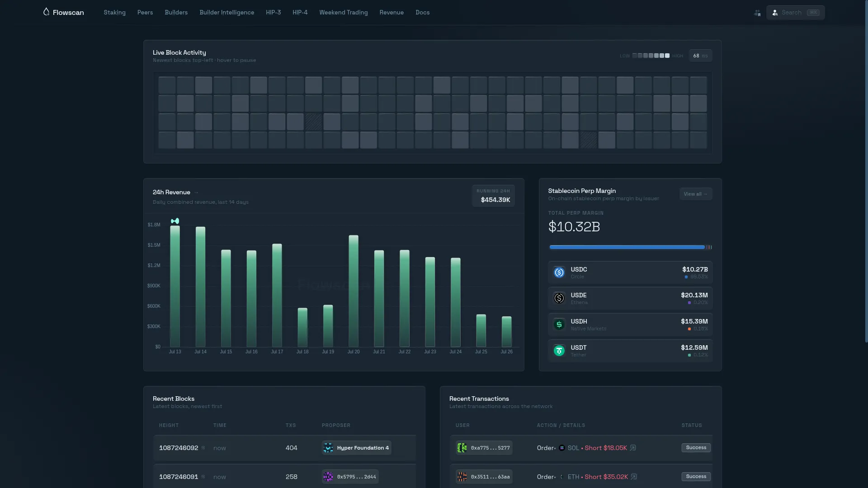The height and width of the screenshot is (488, 868).
Task: Click the USDC Circle coin icon
Action: coord(559,272)
